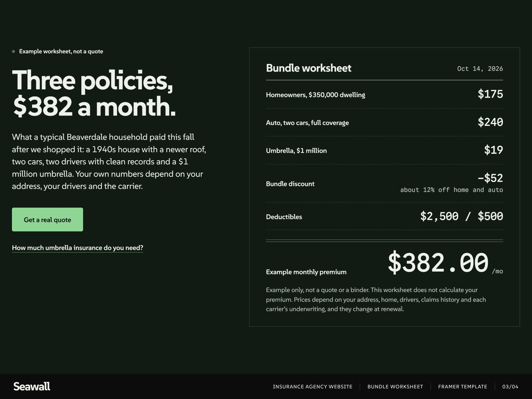
Task: Select the Bundle worksheet heading
Action: pos(309,68)
